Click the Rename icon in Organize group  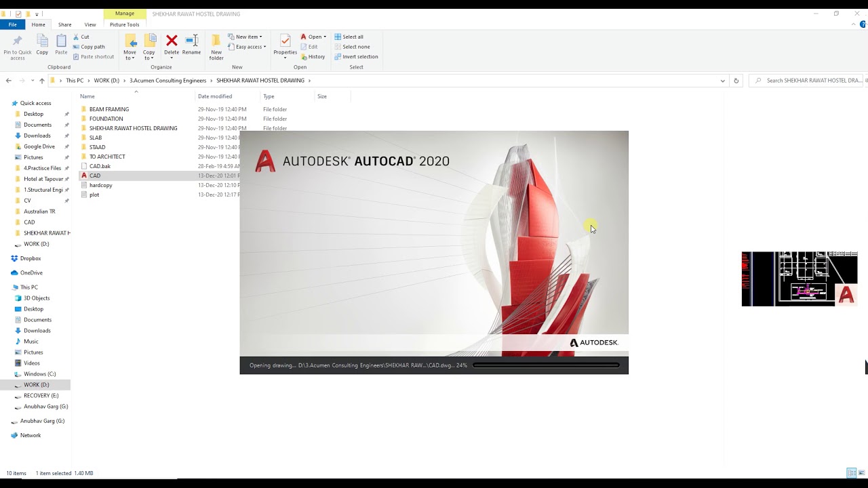[191, 45]
